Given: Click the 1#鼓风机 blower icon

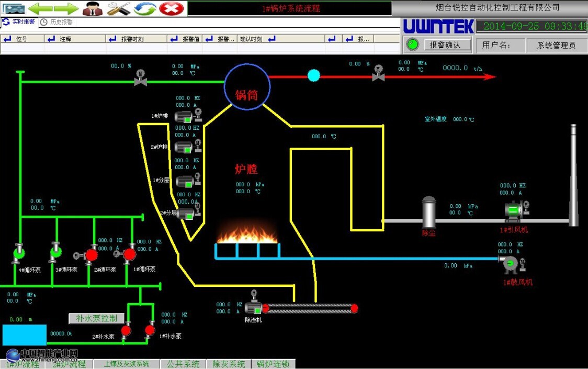Looking at the screenshot, I should coord(510,264).
